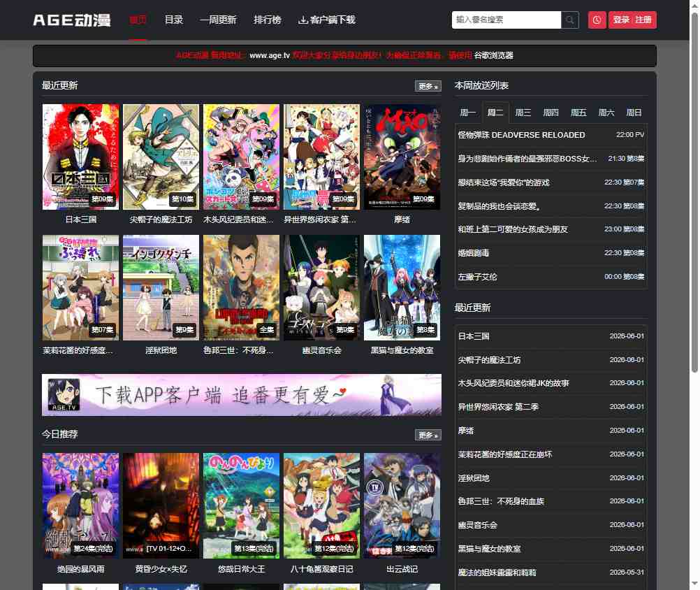Open 幽灵音乐会 in sidebar recent list

[x=478, y=525]
